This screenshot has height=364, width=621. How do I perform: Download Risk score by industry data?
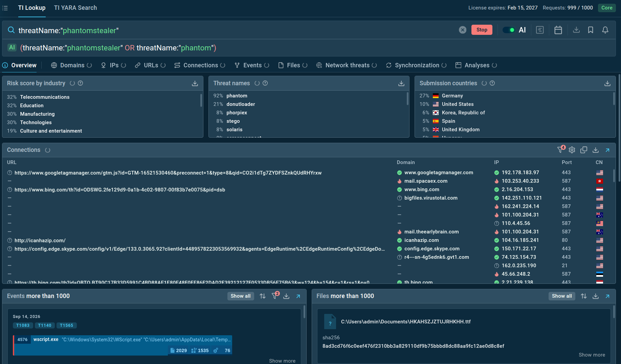[x=195, y=83]
